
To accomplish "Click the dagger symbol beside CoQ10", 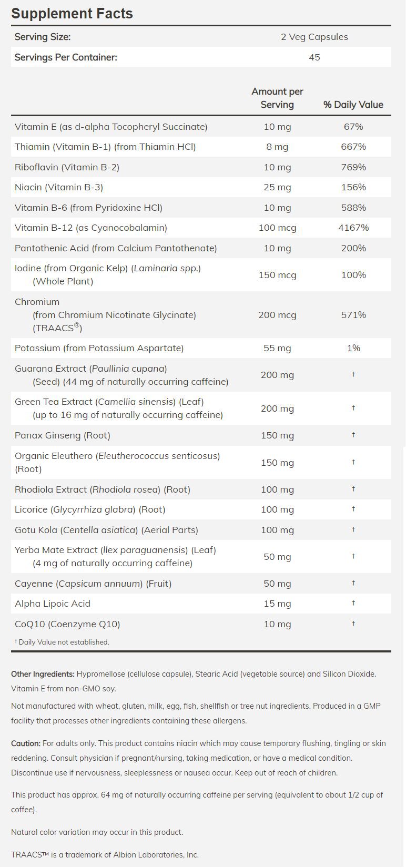I will point(353,624).
